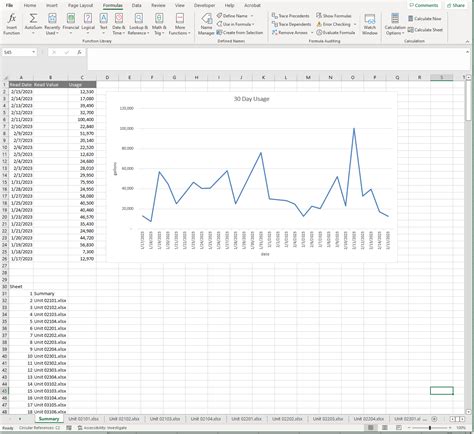The width and height of the screenshot is (474, 434).
Task: Open the Data ribbon tab
Action: tap(136, 5)
